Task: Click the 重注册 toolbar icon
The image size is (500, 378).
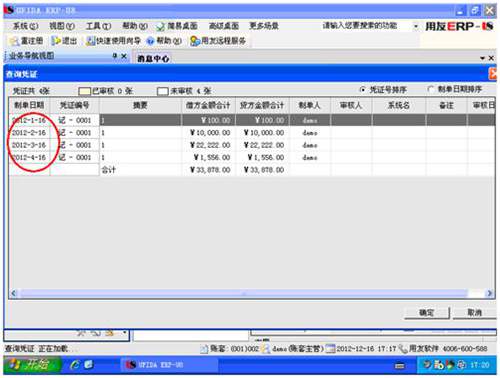Action: point(15,41)
